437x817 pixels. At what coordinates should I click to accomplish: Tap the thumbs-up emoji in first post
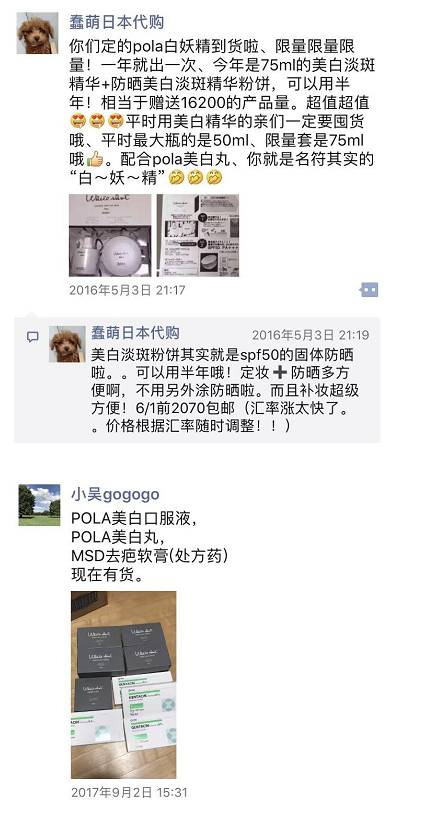coord(95,159)
